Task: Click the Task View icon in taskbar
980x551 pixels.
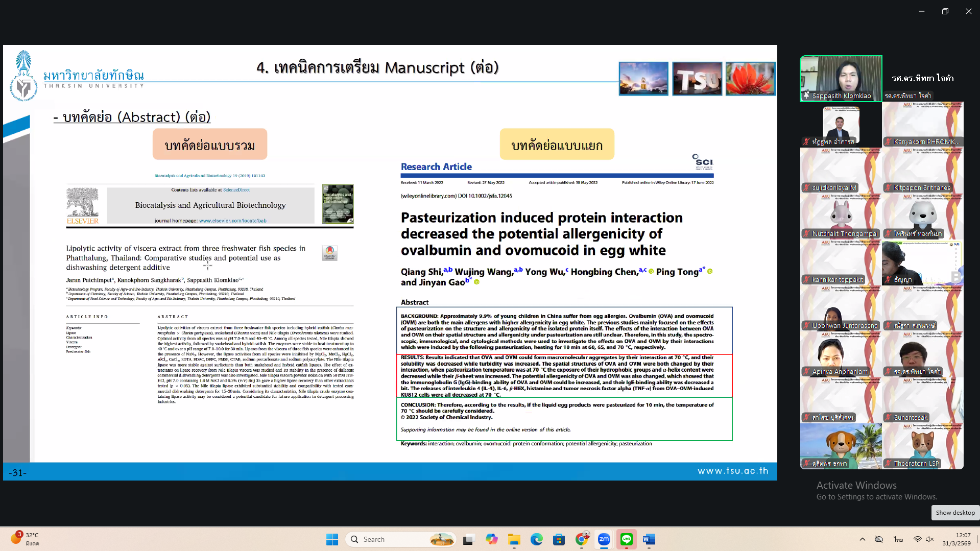Action: click(x=468, y=539)
